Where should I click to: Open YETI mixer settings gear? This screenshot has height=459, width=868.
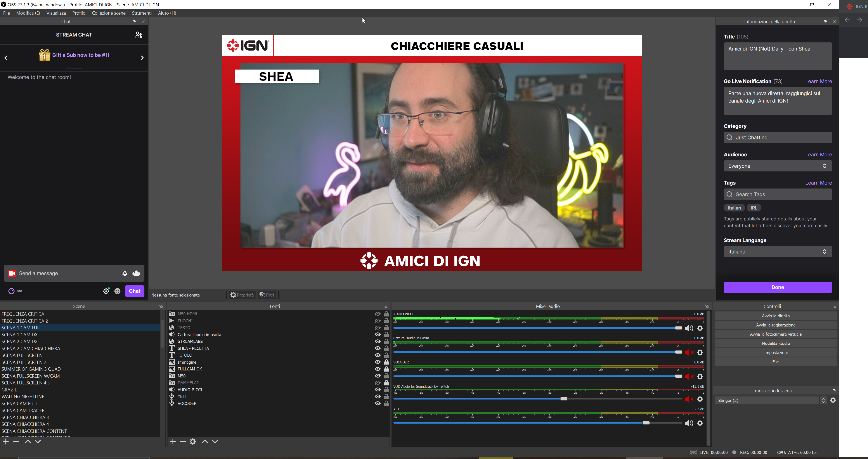[x=700, y=423]
